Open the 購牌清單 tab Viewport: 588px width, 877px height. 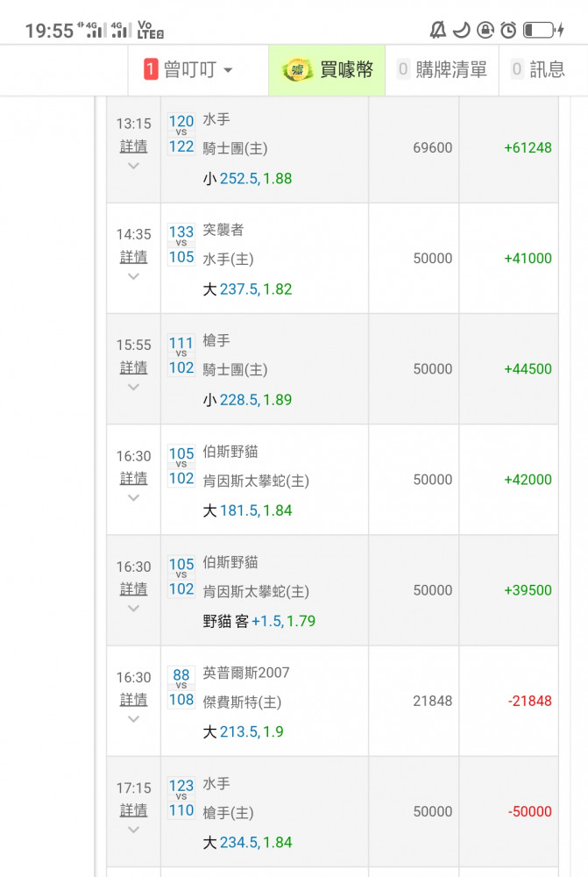click(x=442, y=70)
